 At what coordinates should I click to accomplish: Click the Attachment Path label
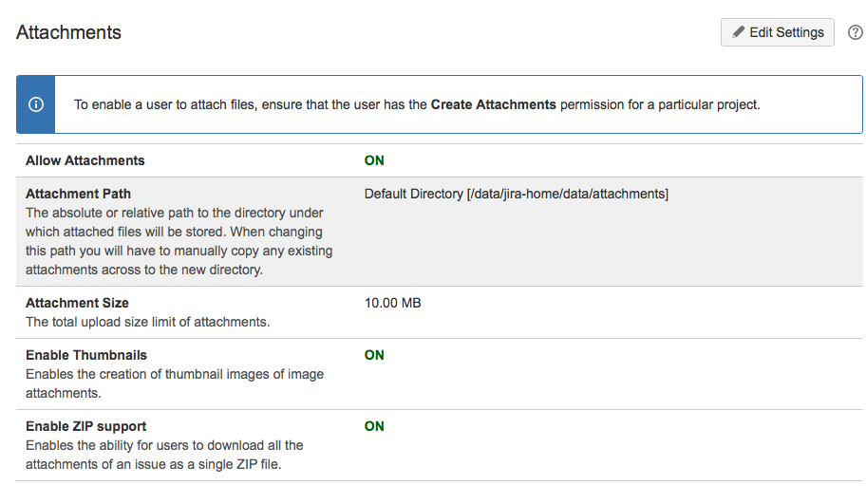(x=78, y=194)
